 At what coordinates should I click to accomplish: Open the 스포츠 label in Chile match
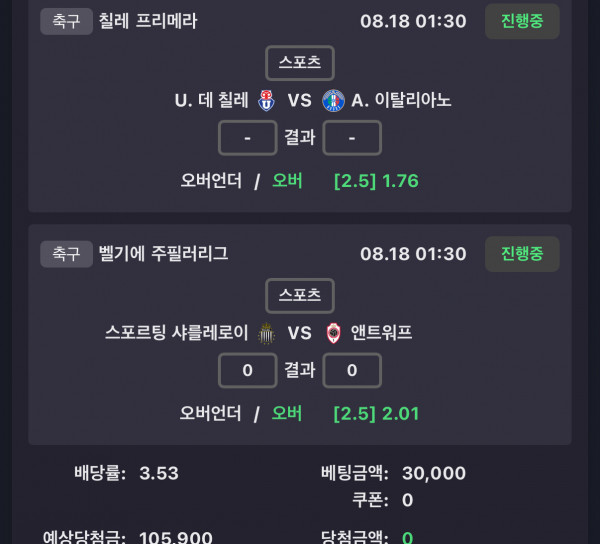coord(300,63)
